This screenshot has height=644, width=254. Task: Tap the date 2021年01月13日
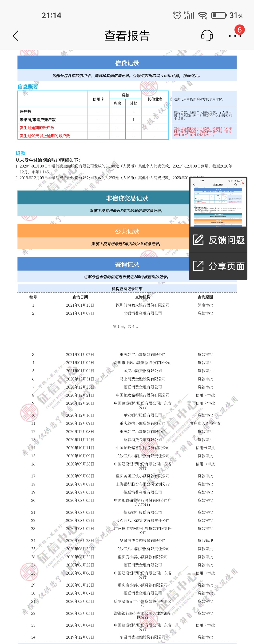pos(80,305)
